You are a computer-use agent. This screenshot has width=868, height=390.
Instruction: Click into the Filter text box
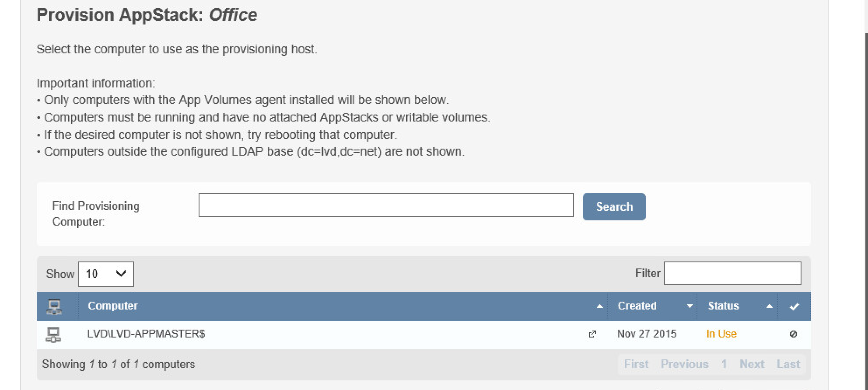[x=732, y=273]
